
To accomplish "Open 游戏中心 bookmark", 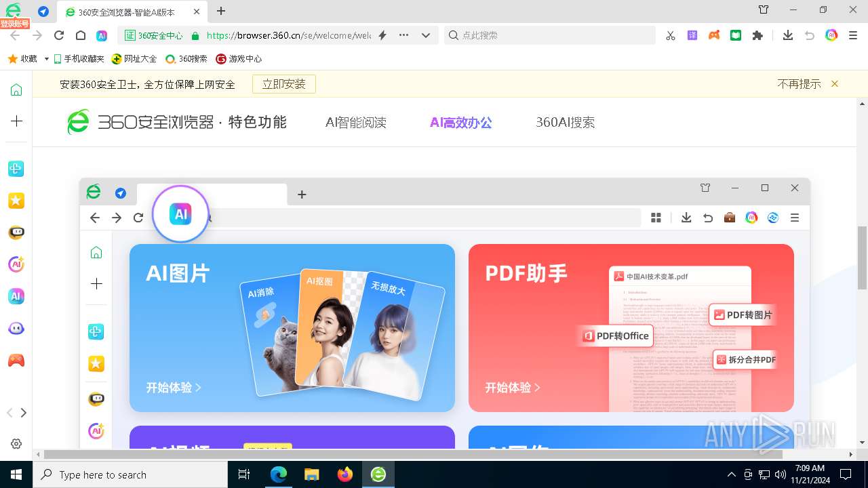I will 239,59.
